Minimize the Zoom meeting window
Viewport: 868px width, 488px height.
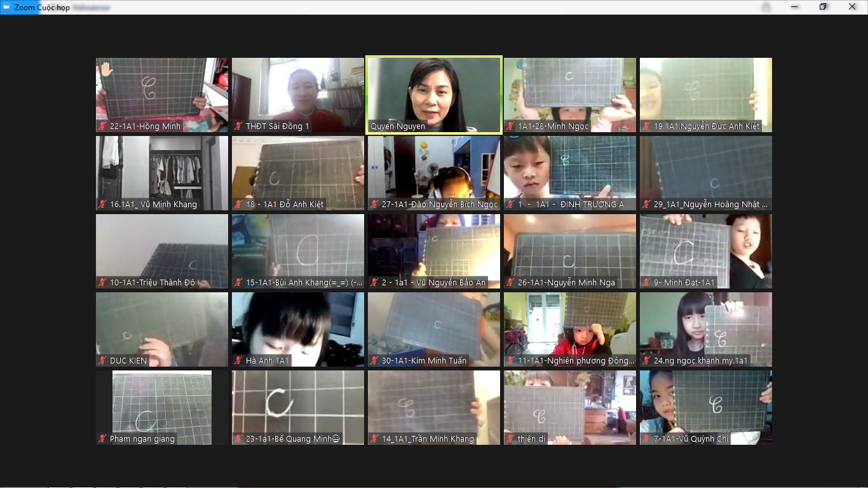coord(795,7)
